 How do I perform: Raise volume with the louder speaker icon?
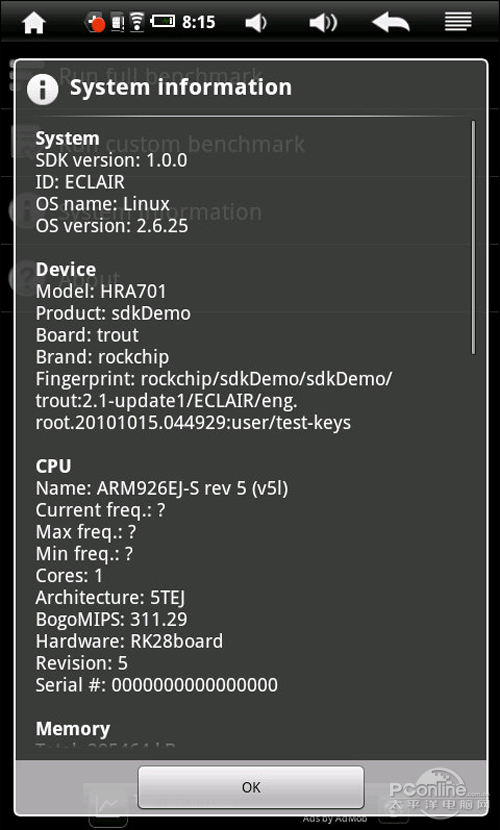323,23
